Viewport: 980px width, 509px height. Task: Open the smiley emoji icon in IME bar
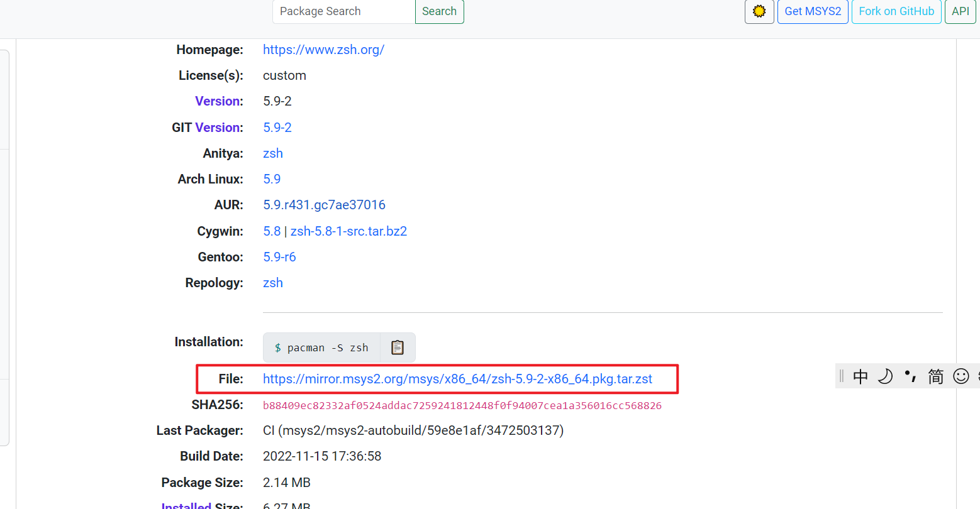click(x=961, y=376)
